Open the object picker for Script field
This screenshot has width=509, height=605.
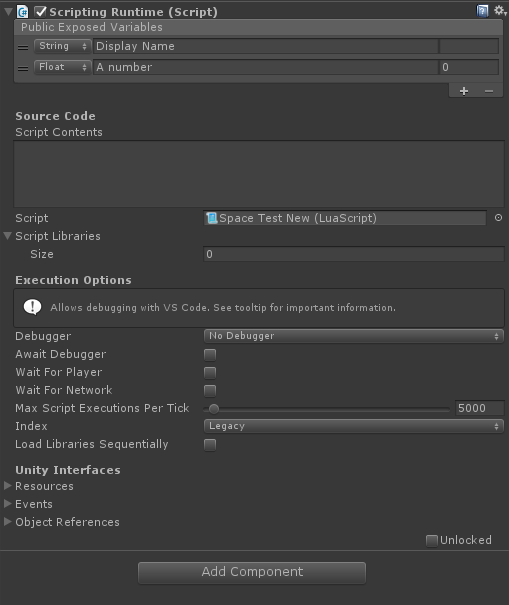tap(498, 218)
